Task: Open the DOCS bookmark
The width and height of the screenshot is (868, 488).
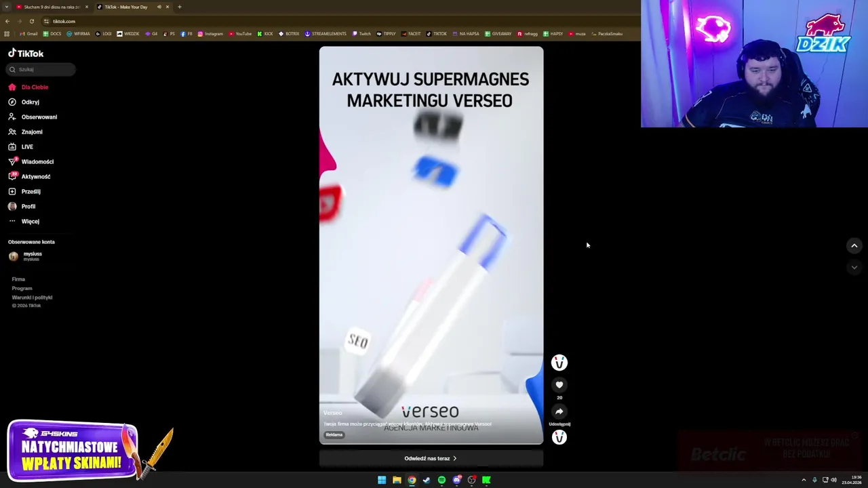Action: click(x=52, y=33)
